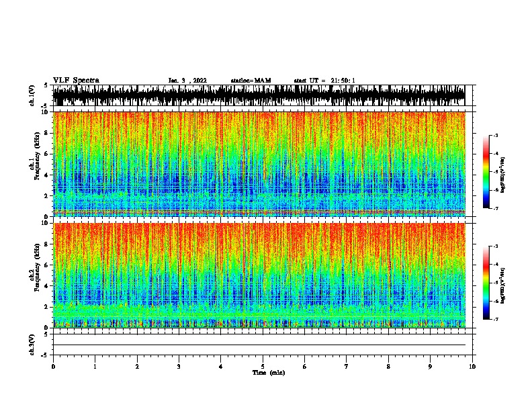This screenshot has height=411, width=532.
Task: Click the 'station=MAM' label
Action: pyautogui.click(x=251, y=81)
